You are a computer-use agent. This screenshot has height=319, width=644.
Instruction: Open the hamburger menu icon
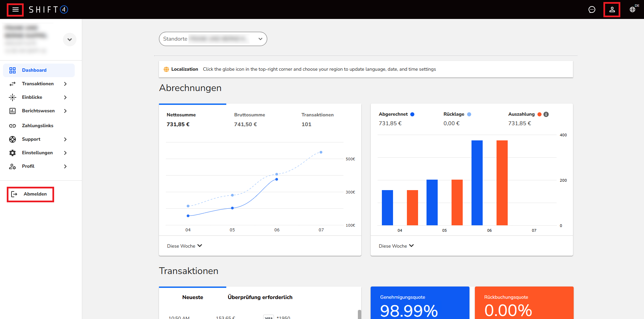click(16, 9)
